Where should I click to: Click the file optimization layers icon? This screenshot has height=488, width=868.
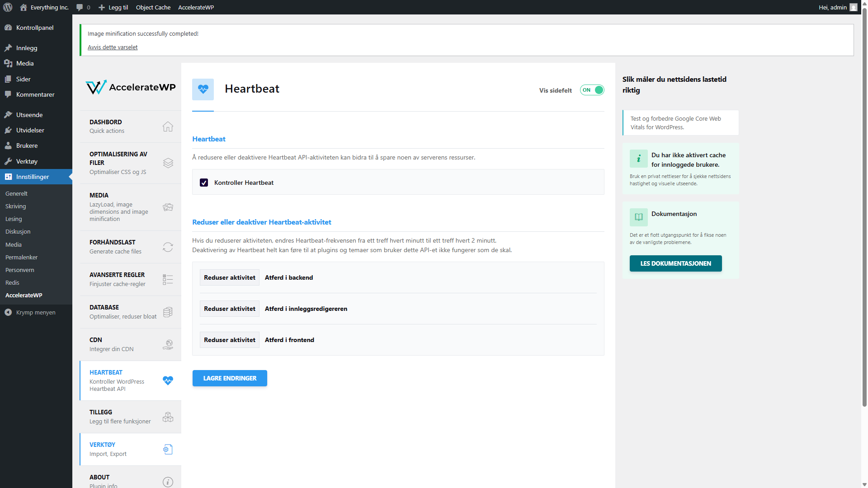168,163
